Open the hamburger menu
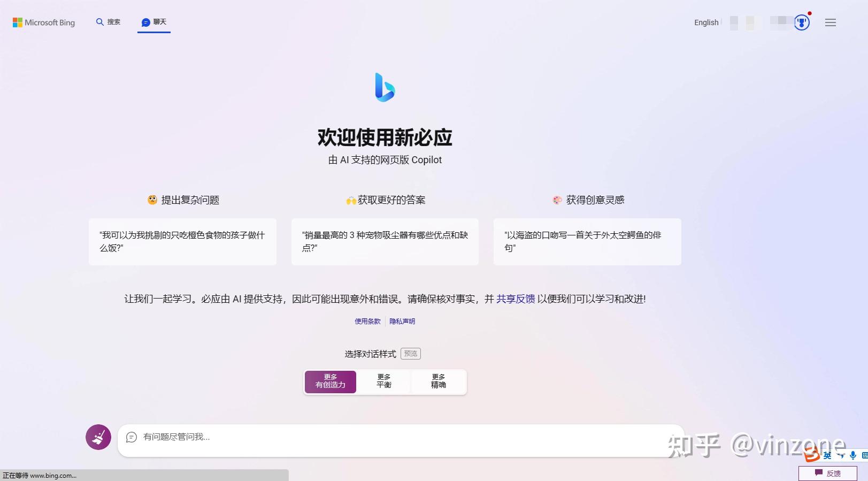 (830, 22)
